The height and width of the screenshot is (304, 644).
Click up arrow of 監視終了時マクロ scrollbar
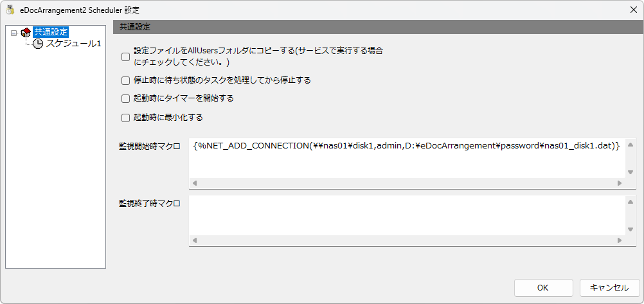(x=631, y=202)
